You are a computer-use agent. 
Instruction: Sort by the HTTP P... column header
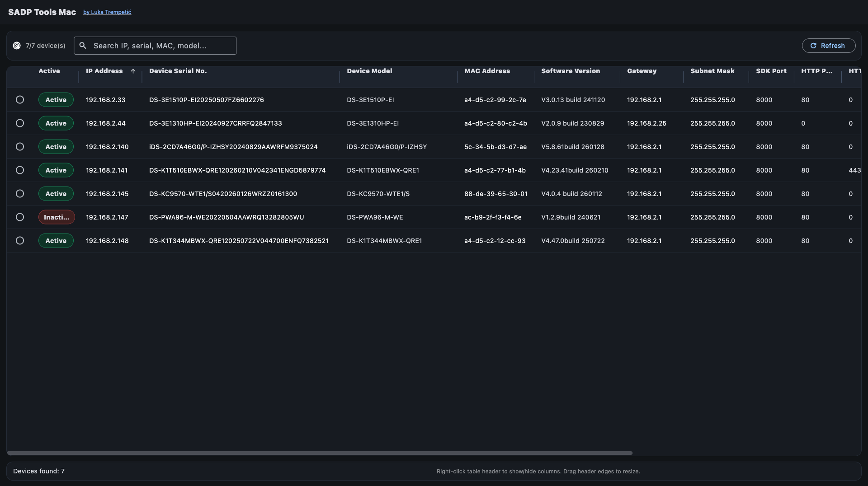click(x=816, y=71)
